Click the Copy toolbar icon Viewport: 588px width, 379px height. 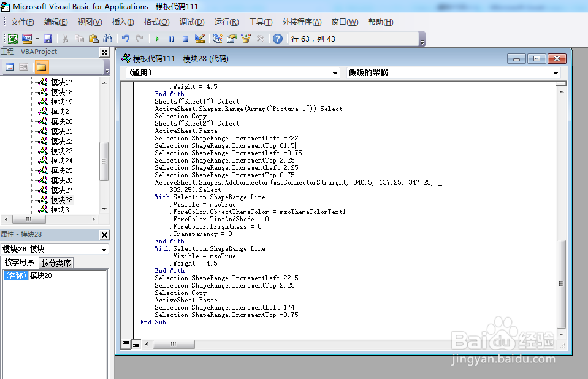point(79,39)
